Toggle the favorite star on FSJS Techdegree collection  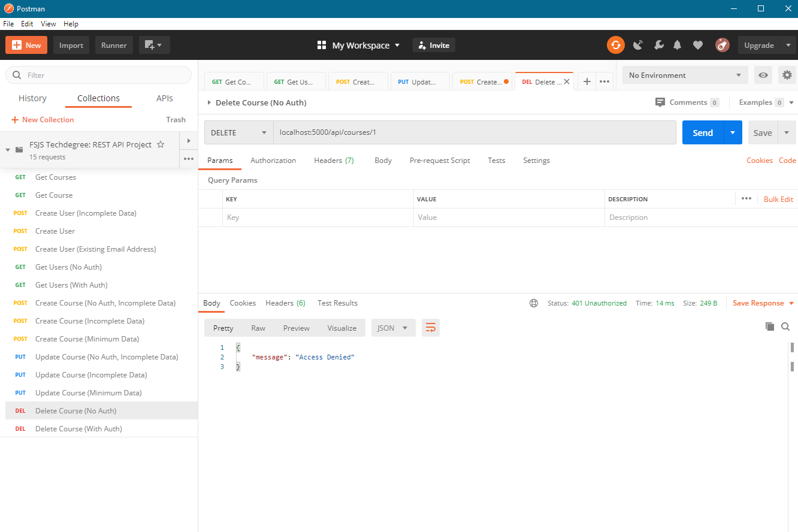(x=160, y=144)
